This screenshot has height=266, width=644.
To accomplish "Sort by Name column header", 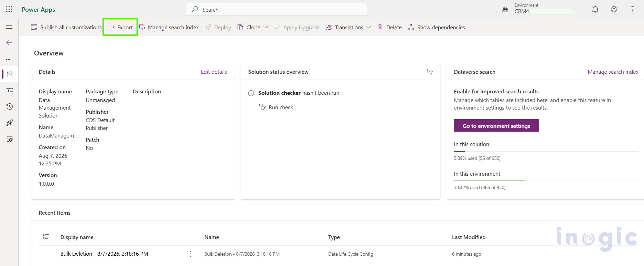I will point(212,237).
